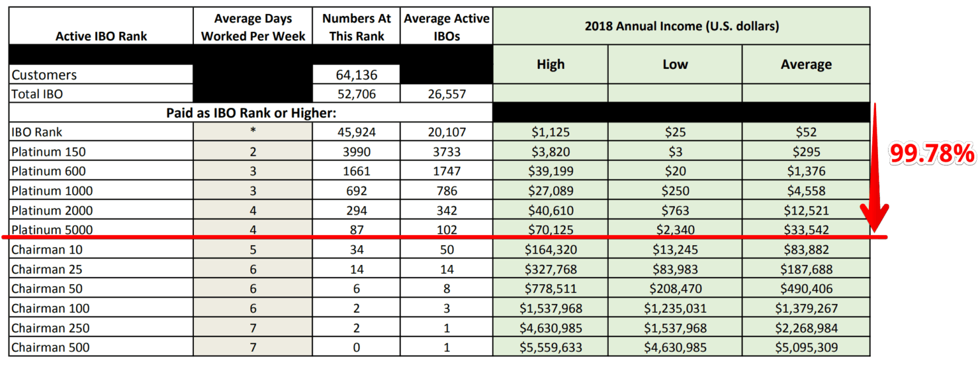Click the 64,136 customers count cell
Viewport: 980px width, 369px height.
point(357,75)
